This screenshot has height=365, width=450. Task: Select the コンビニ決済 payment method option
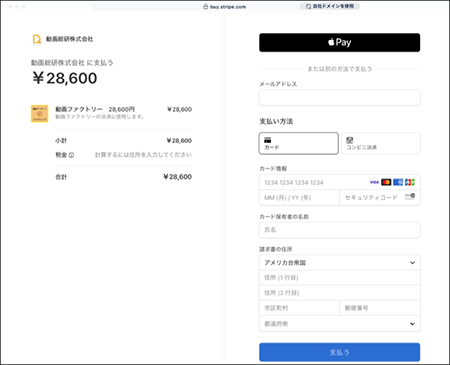(380, 143)
